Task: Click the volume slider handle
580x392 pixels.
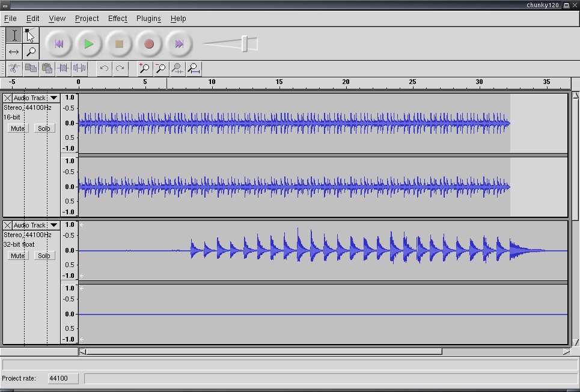Action: point(245,43)
